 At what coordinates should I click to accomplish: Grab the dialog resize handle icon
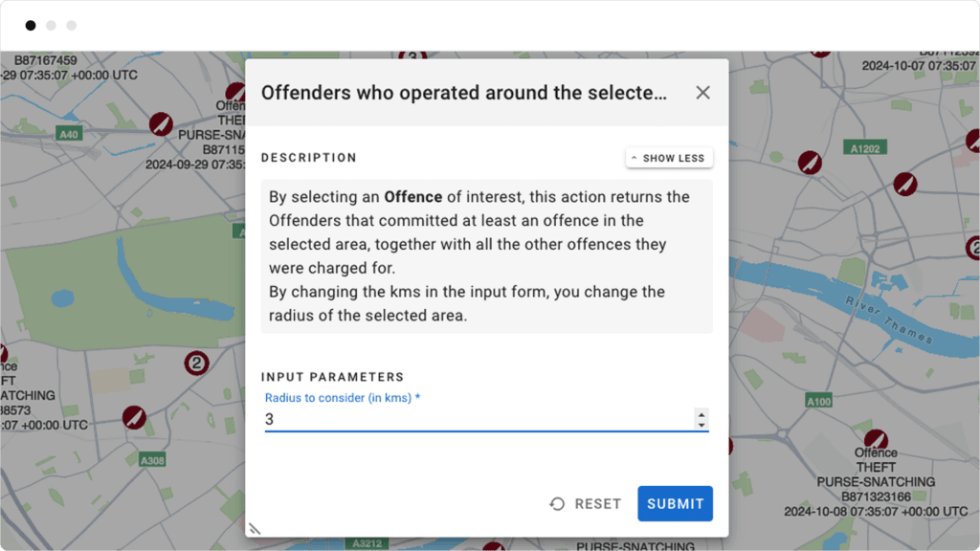(x=255, y=528)
